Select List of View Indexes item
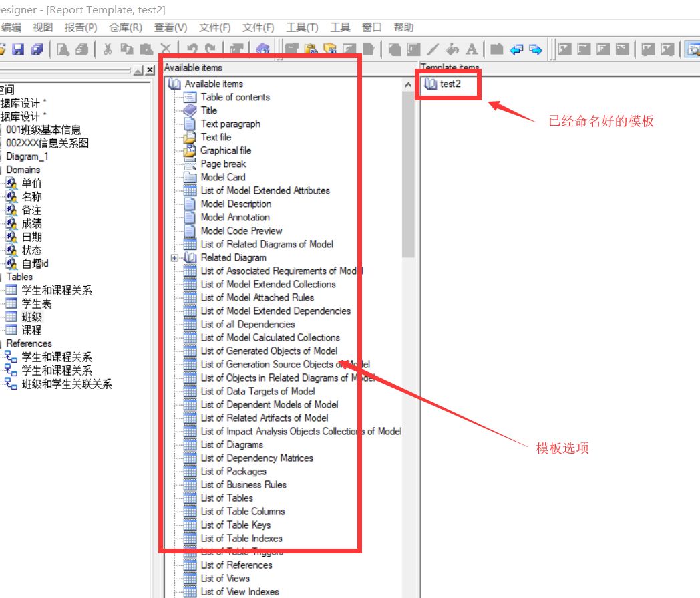 (x=240, y=592)
